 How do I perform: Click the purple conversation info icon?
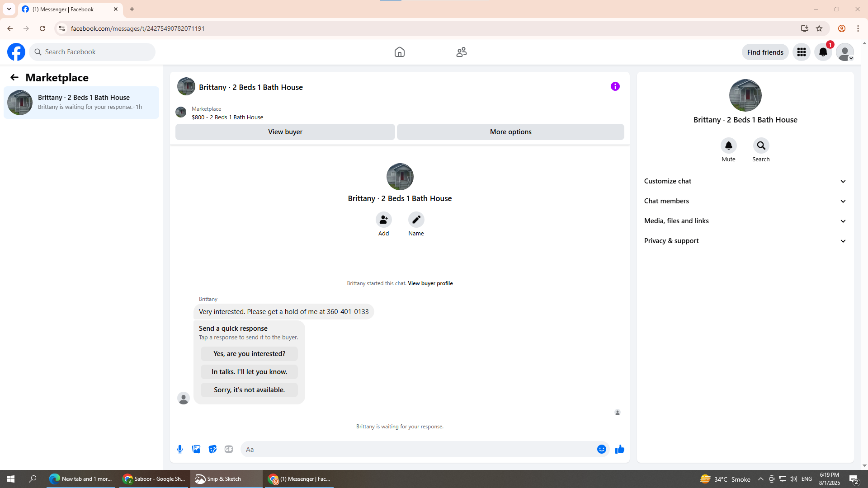tap(615, 86)
